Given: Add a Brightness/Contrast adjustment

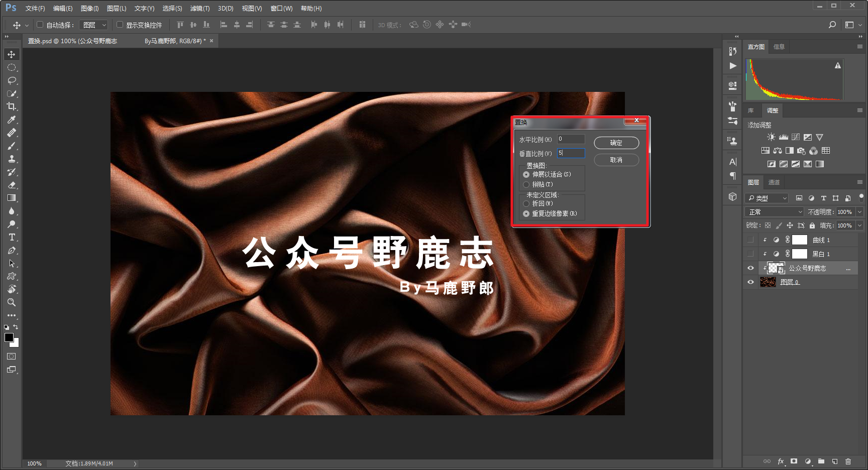Looking at the screenshot, I should (771, 137).
